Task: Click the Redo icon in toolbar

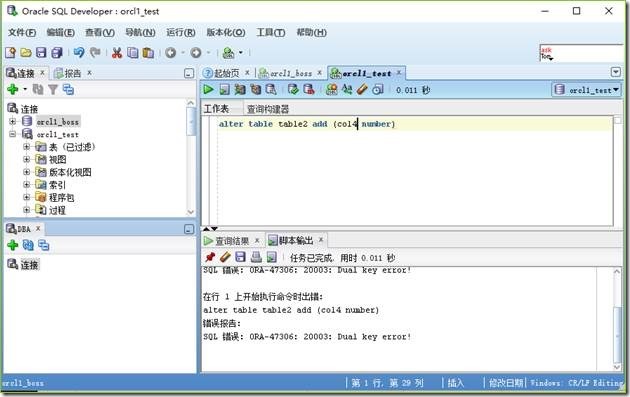Action: [95, 53]
